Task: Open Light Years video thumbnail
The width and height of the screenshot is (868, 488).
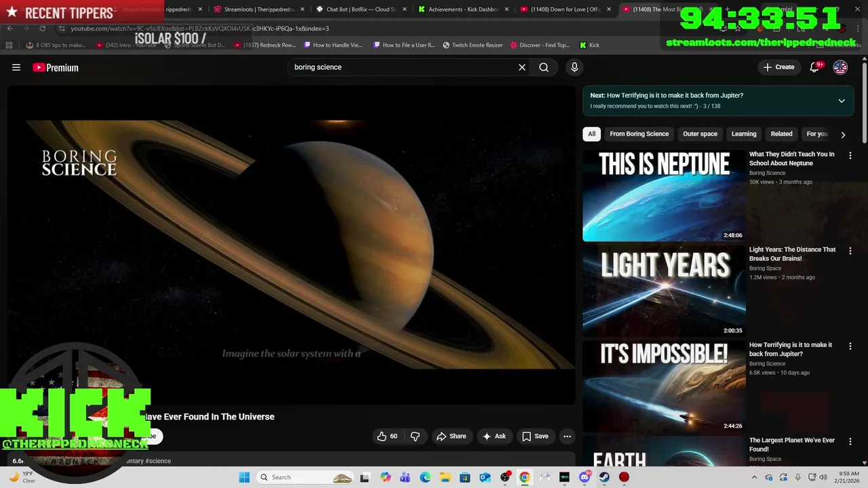Action: click(x=664, y=291)
